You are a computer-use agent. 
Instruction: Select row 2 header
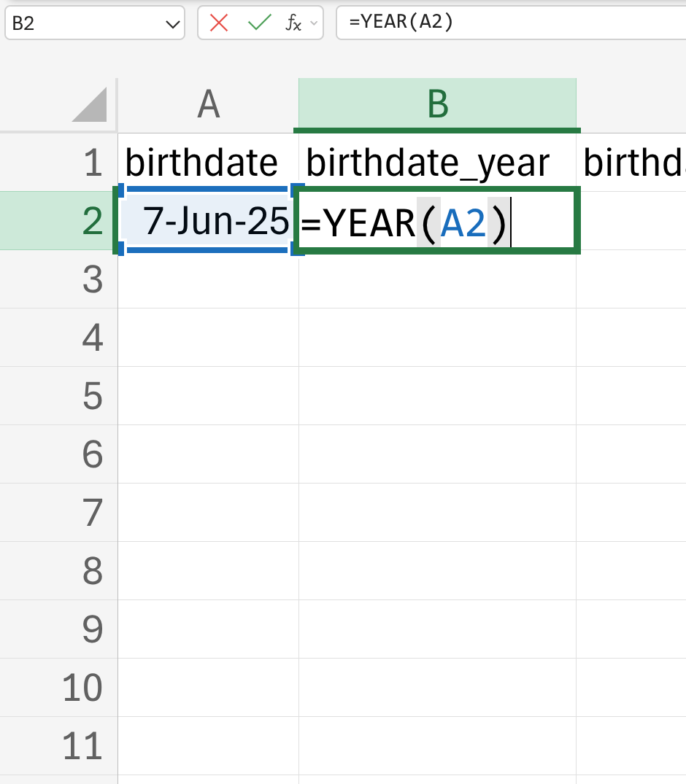point(58,220)
